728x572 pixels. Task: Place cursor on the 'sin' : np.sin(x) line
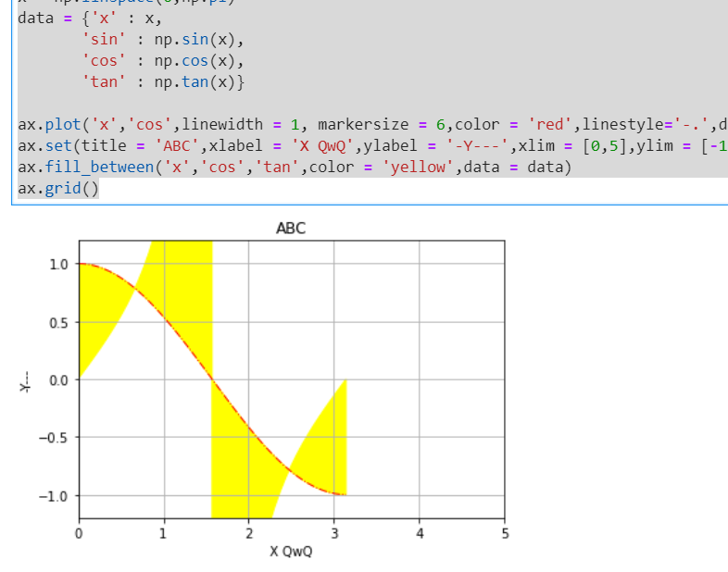pyautogui.click(x=163, y=40)
